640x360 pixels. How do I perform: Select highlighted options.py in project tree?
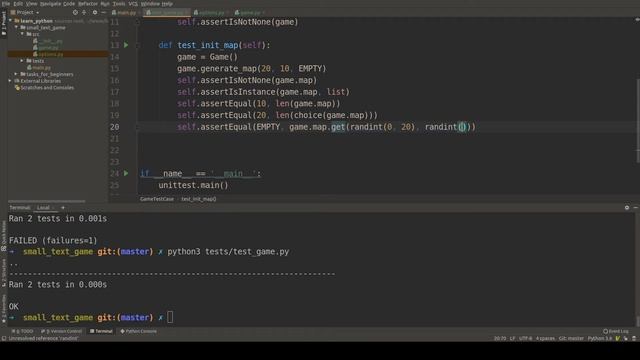point(58,54)
